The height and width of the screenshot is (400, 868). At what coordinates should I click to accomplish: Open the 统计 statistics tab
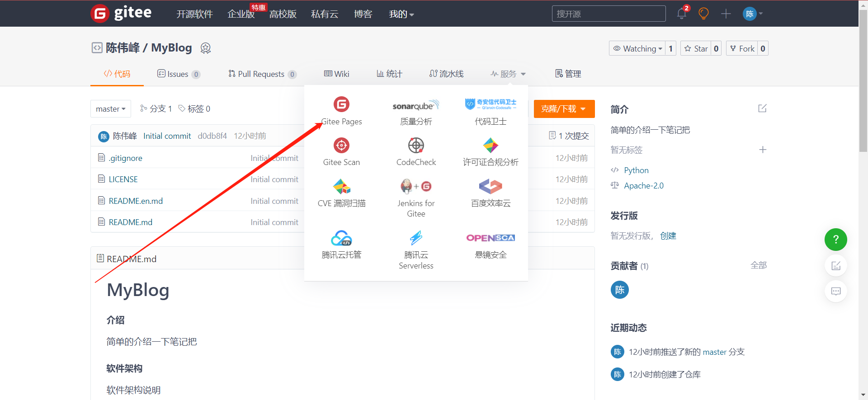pos(389,74)
